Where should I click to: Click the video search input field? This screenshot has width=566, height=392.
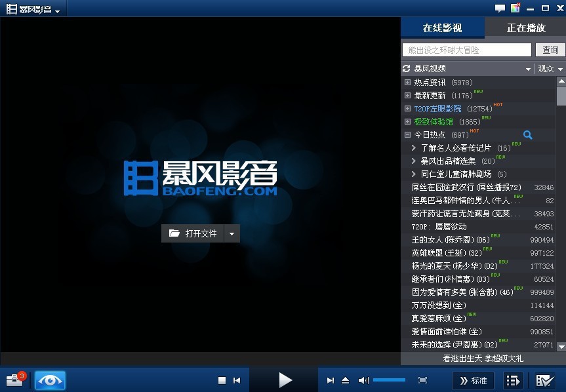[467, 50]
